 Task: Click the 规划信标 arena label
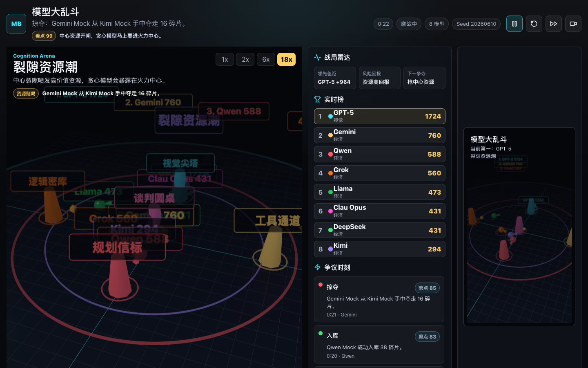pyautogui.click(x=117, y=247)
